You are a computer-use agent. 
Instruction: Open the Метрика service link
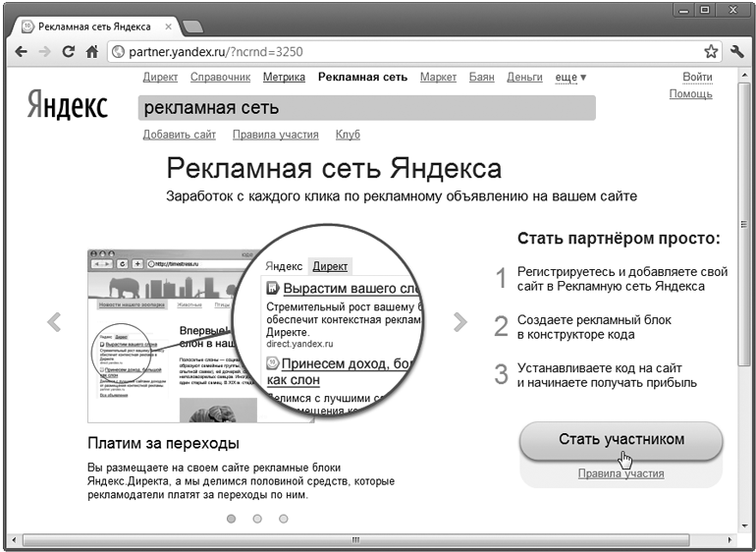tap(284, 77)
